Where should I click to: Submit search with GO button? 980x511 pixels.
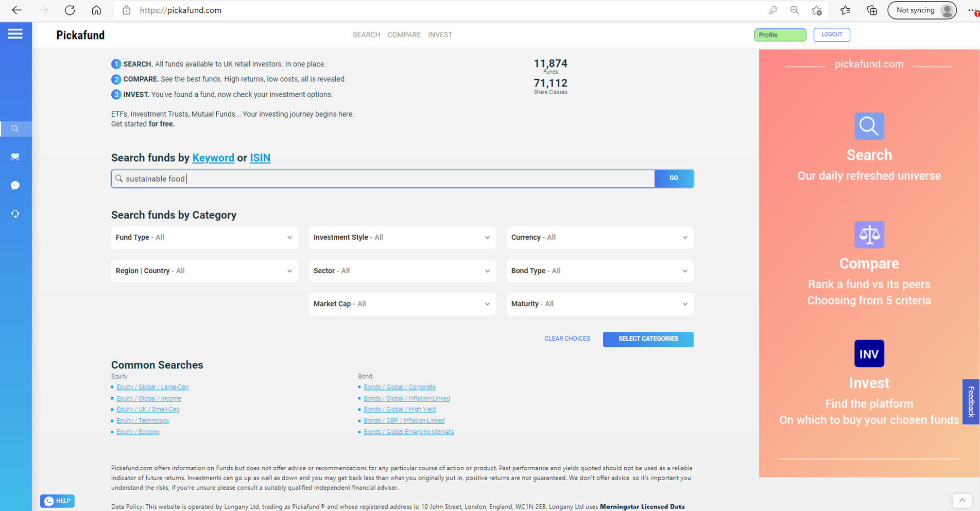(x=674, y=179)
